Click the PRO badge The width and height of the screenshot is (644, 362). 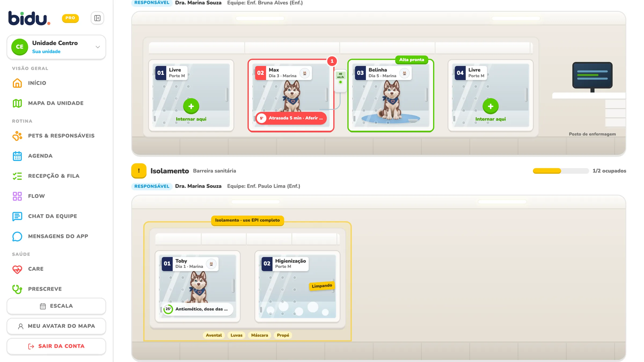point(70,18)
